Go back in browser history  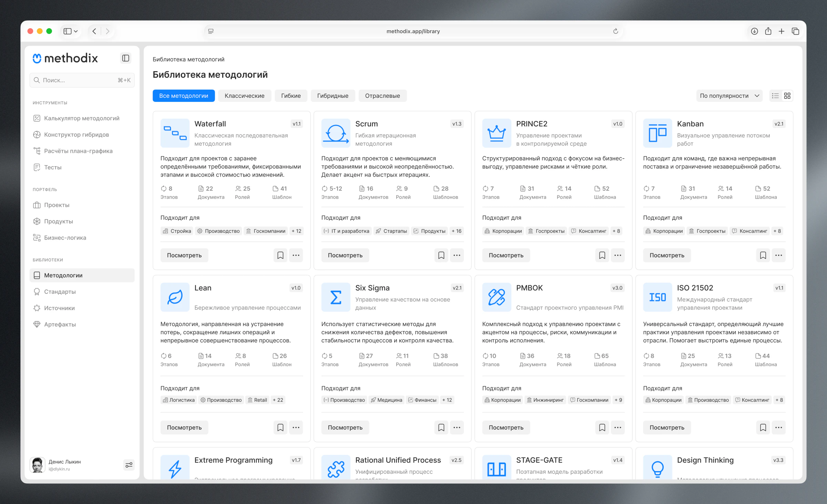tap(94, 31)
